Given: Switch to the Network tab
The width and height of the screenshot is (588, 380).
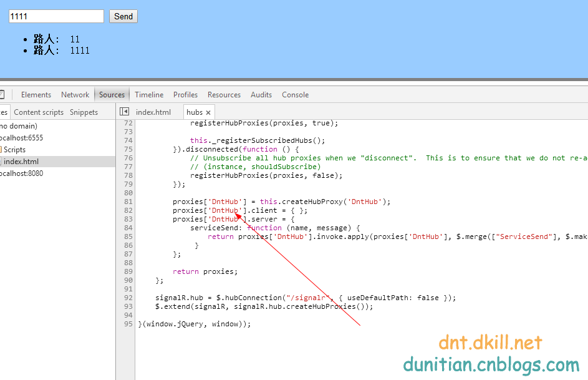Looking at the screenshot, I should [x=75, y=94].
